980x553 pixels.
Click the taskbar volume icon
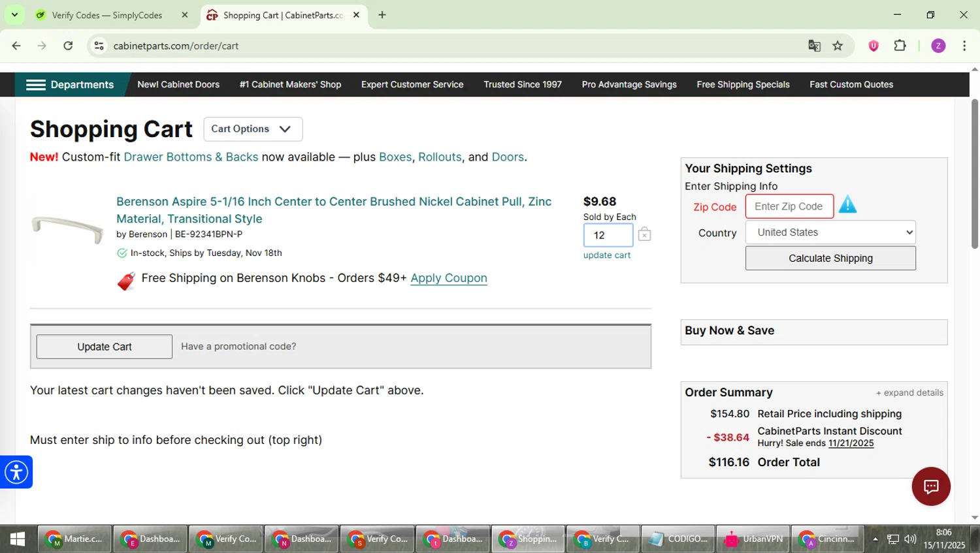click(910, 539)
